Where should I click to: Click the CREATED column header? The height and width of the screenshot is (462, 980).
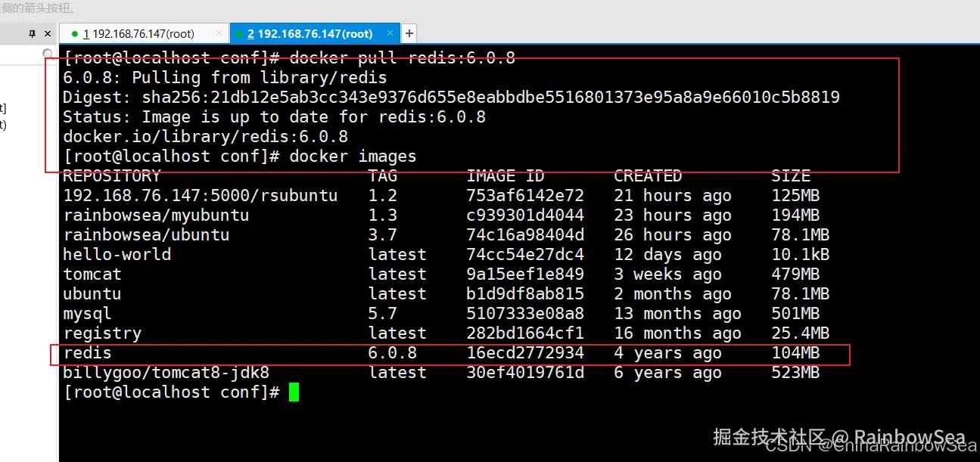point(648,175)
